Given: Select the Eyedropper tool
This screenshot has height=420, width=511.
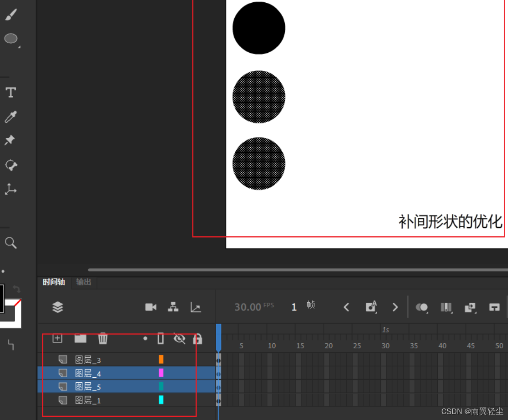Looking at the screenshot, I should [x=11, y=116].
